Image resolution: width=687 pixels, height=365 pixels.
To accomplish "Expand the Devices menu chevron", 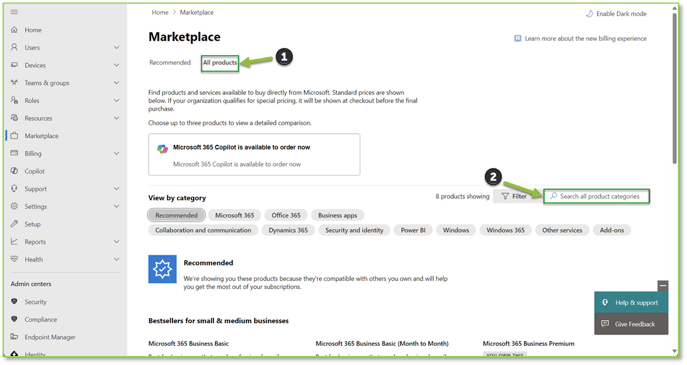I will [117, 65].
